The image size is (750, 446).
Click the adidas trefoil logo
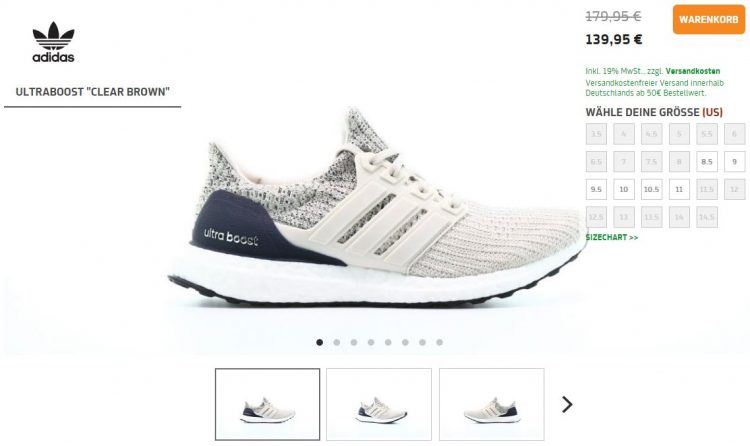(54, 42)
